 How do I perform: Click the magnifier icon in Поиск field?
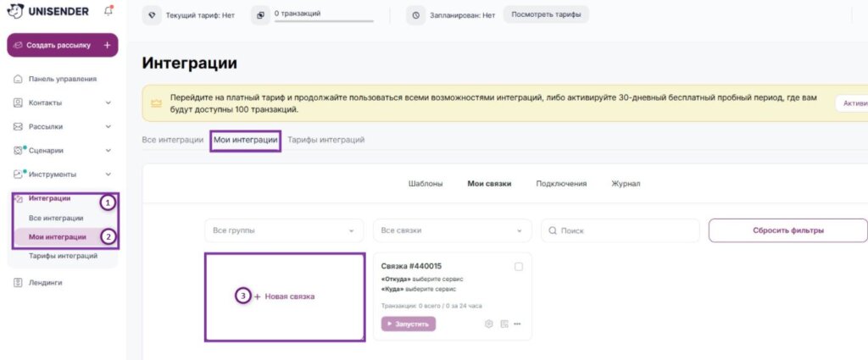click(x=553, y=230)
